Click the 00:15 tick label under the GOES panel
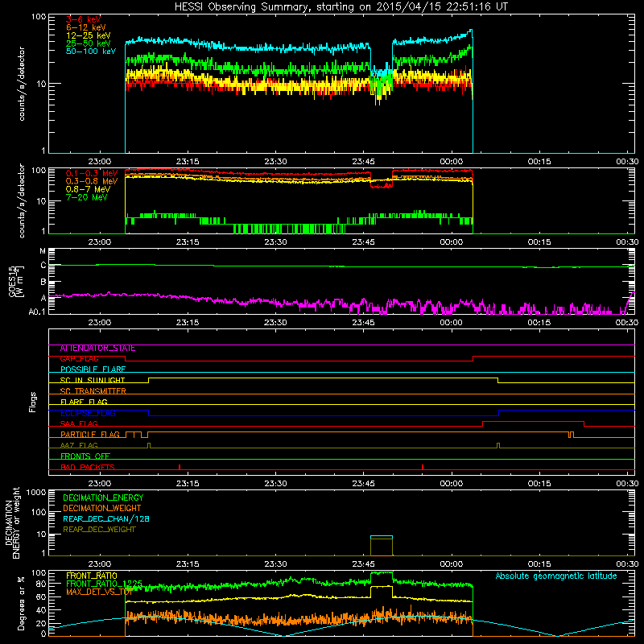 [539, 323]
